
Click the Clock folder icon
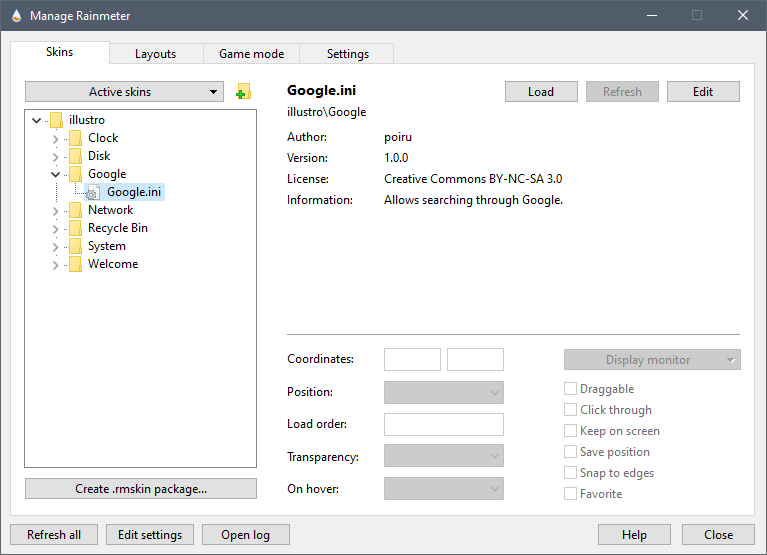coord(75,138)
